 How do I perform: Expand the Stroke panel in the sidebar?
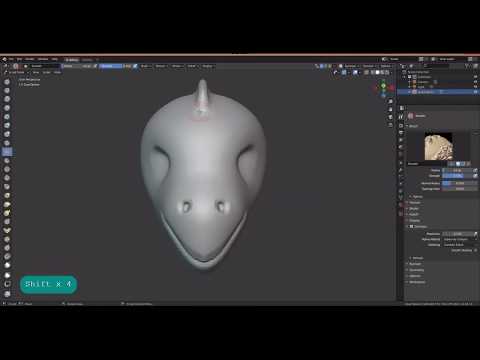[x=413, y=209]
